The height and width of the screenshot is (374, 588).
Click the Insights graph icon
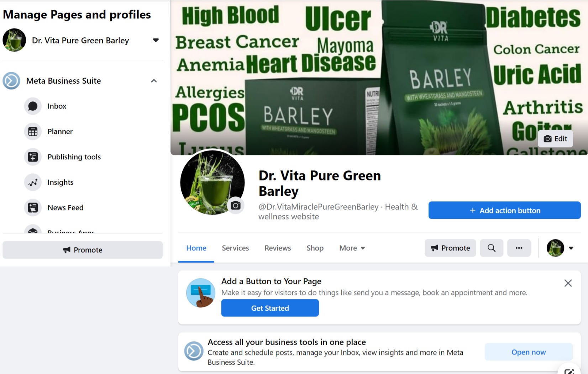pyautogui.click(x=33, y=182)
